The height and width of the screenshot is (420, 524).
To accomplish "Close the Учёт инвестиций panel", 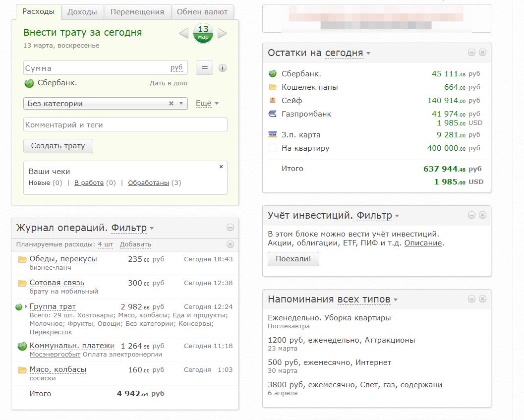I will point(482,215).
